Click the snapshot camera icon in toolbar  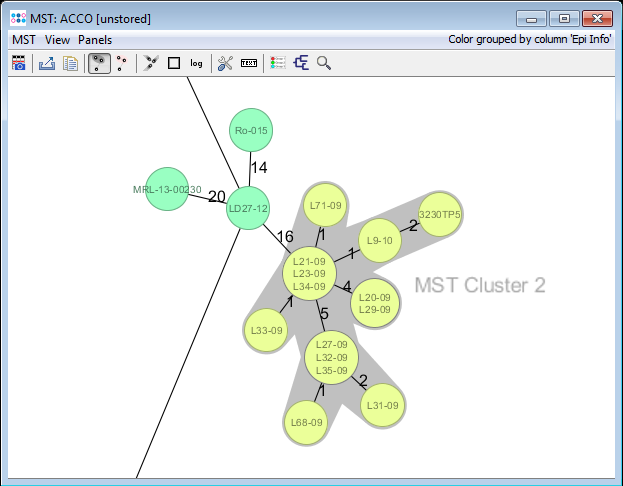[19, 63]
